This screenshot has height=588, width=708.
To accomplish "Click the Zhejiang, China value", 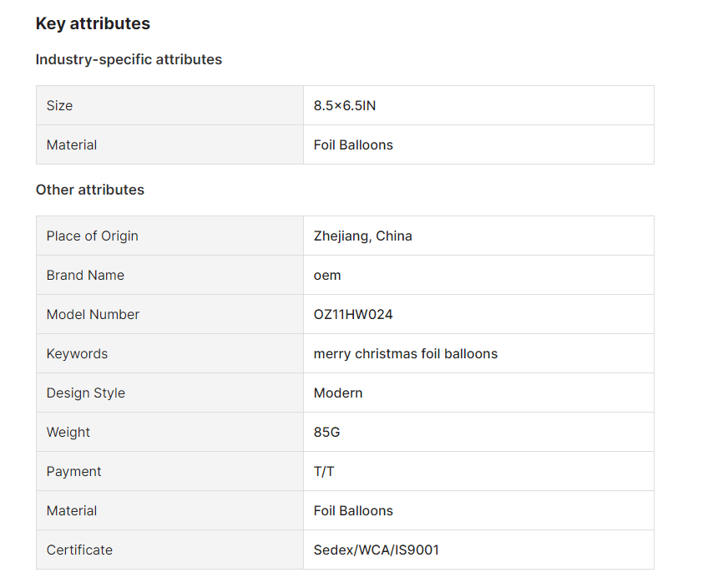I will tap(362, 236).
